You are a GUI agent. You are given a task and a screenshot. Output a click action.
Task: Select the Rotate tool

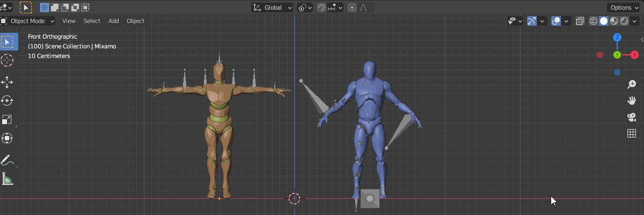coord(8,101)
